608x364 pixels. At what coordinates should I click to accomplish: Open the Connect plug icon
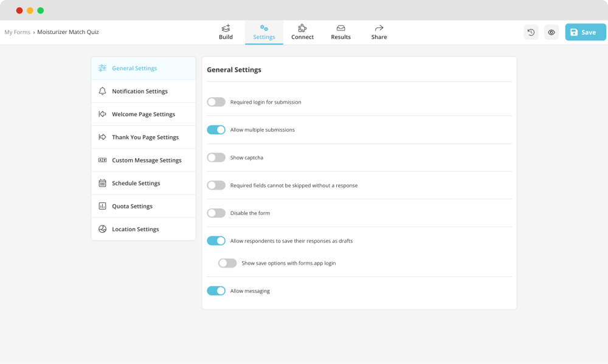[x=302, y=27]
